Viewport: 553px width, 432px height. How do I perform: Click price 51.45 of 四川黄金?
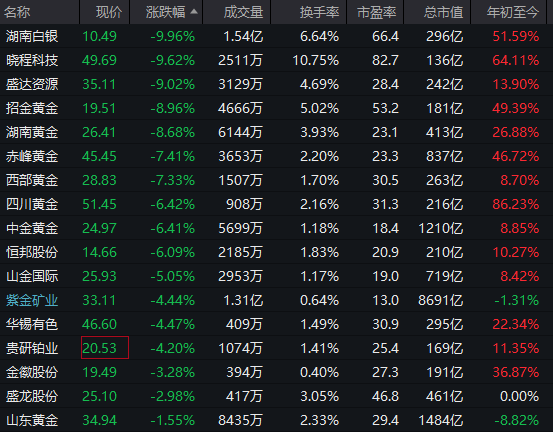tap(99, 204)
